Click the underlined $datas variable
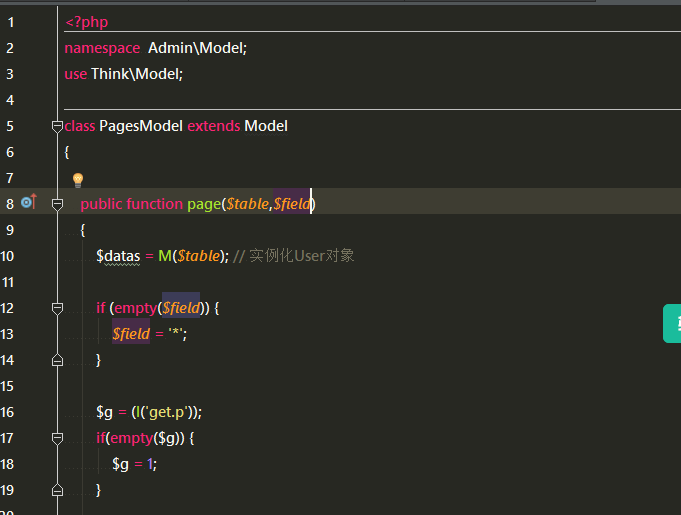The width and height of the screenshot is (681, 515). [118, 256]
